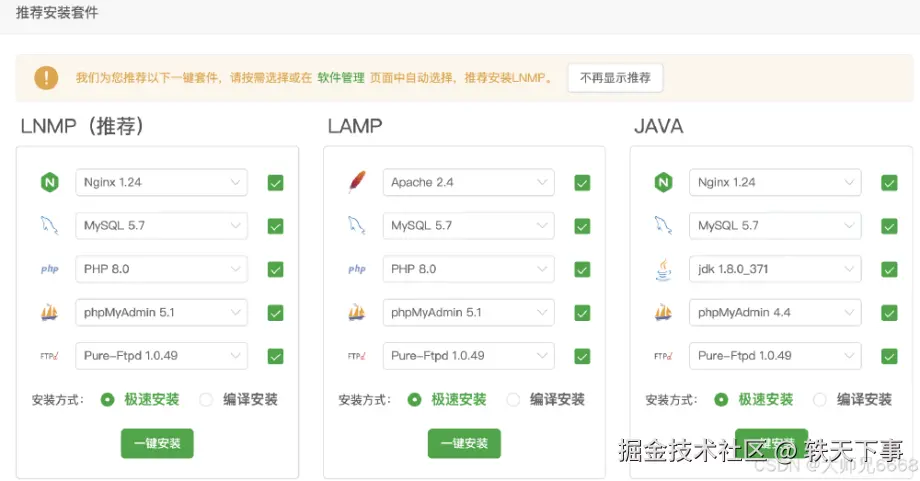920x481 pixels.
Task: Click 一键安装 under the LNMP panel
Action: click(157, 443)
